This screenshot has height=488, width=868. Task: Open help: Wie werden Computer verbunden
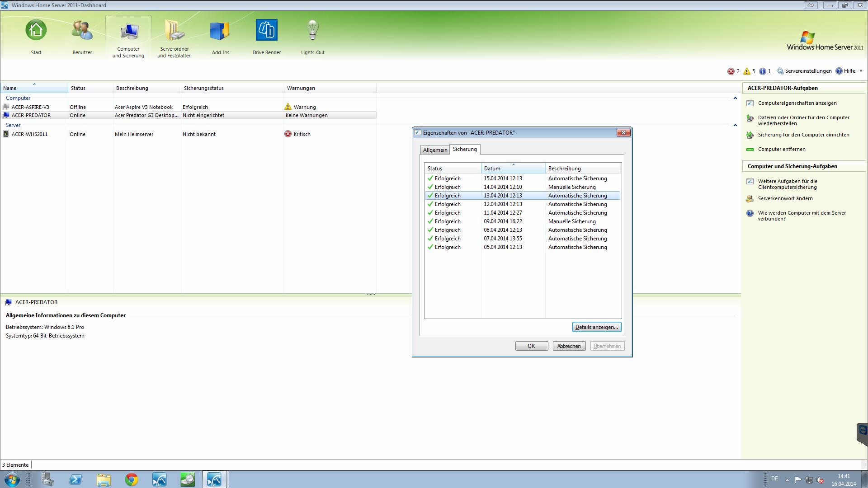[x=802, y=216]
